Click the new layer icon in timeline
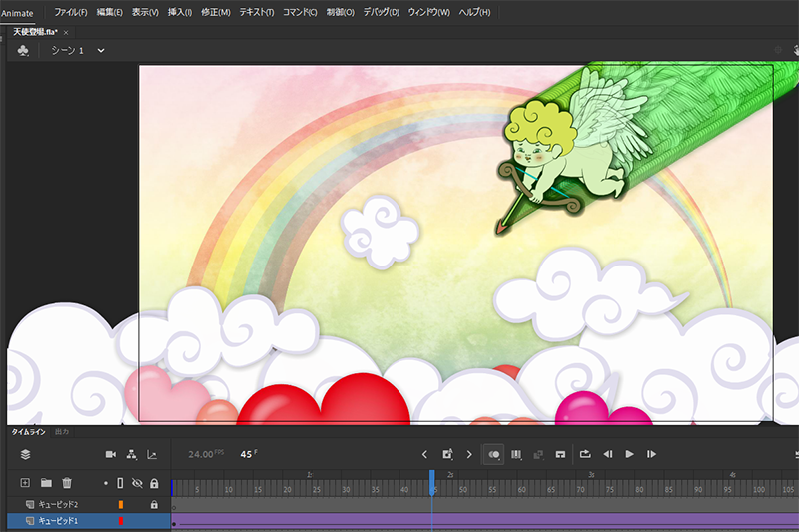 (26, 483)
